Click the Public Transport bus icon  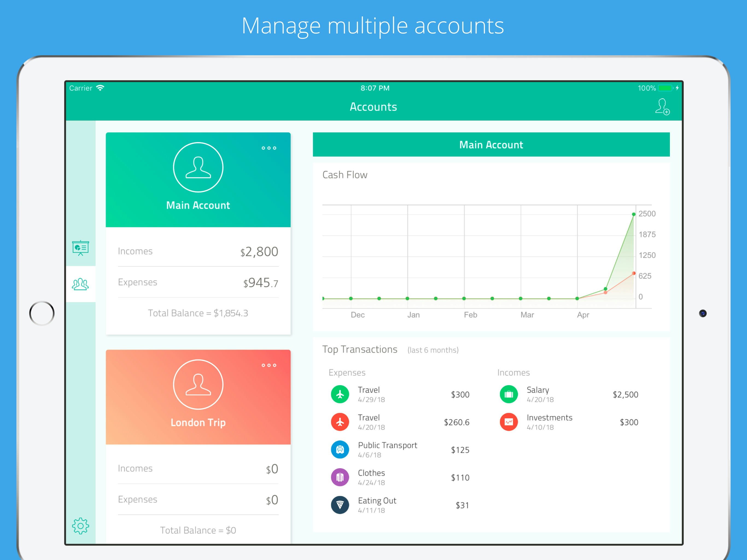pyautogui.click(x=340, y=450)
